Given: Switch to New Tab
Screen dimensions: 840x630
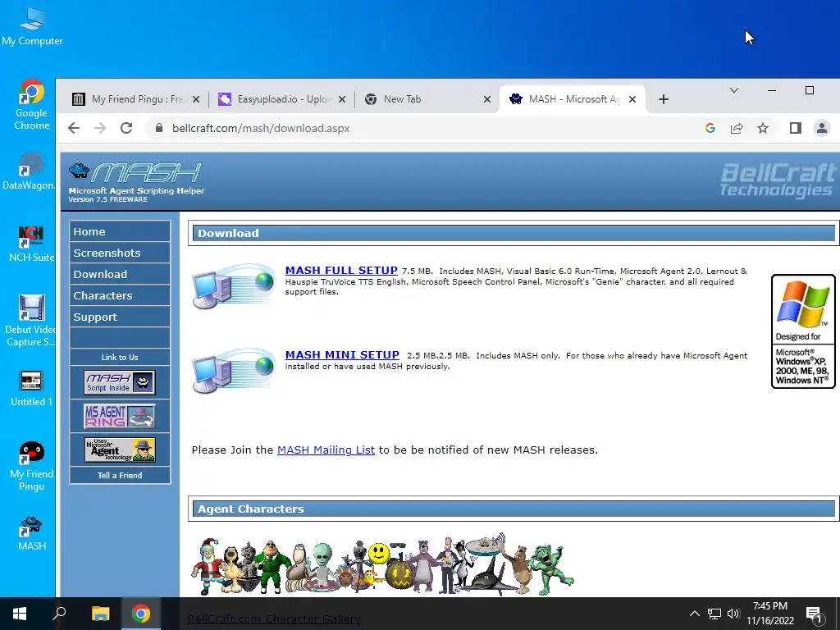Looking at the screenshot, I should (427, 99).
